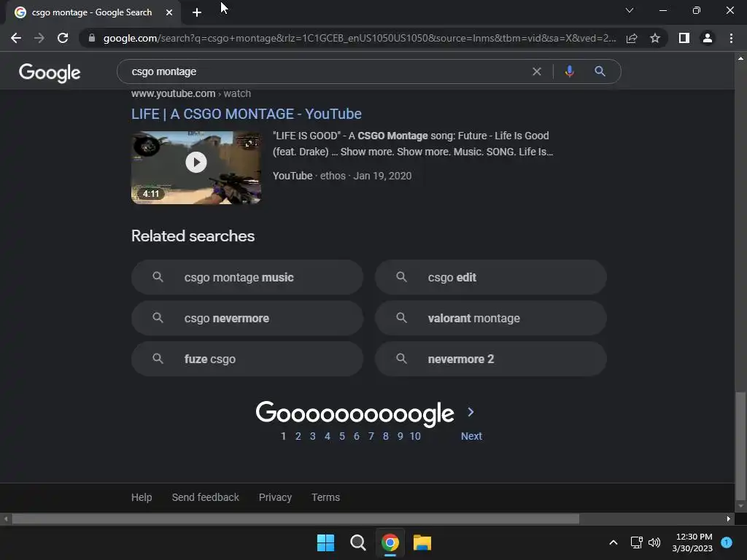Search related: csgo montage music
This screenshot has height=560, width=747.
[x=247, y=277]
